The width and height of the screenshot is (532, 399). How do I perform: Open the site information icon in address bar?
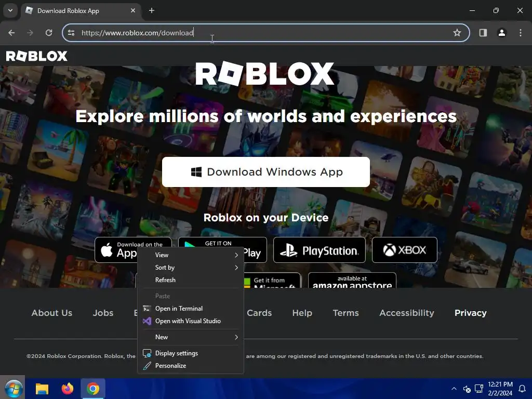tap(71, 33)
